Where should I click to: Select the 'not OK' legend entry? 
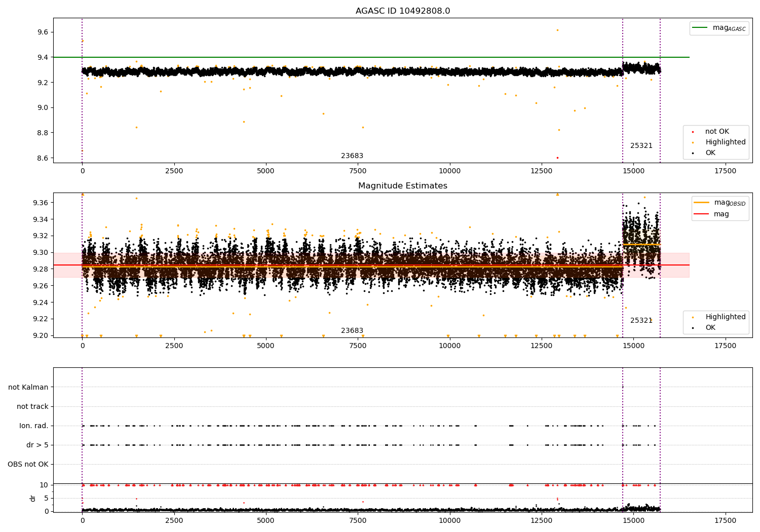[x=717, y=132]
